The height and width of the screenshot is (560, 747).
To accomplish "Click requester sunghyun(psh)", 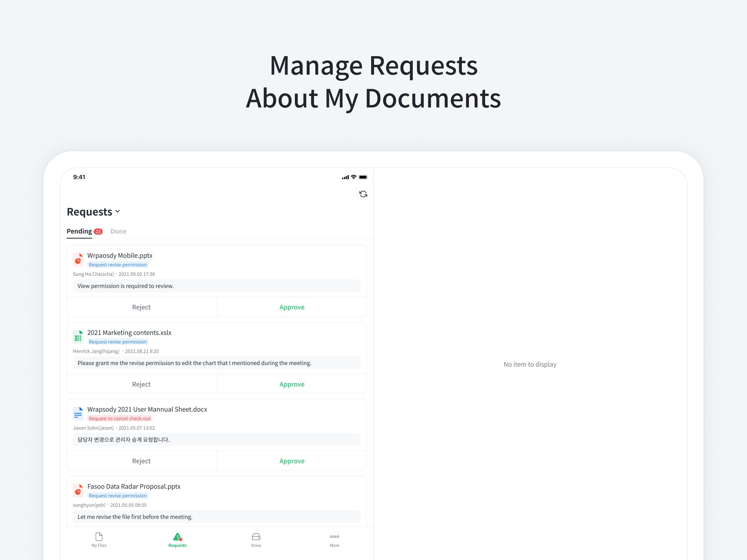I will [89, 505].
